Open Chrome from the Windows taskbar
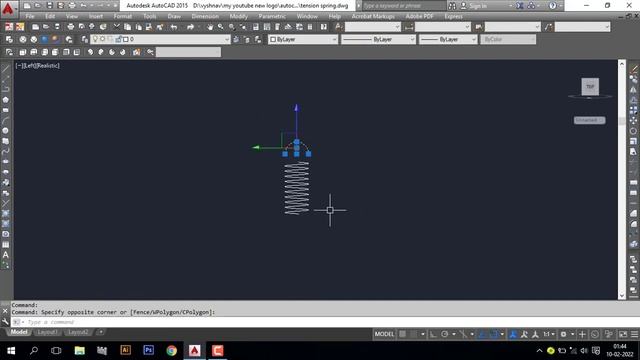 click(171, 351)
